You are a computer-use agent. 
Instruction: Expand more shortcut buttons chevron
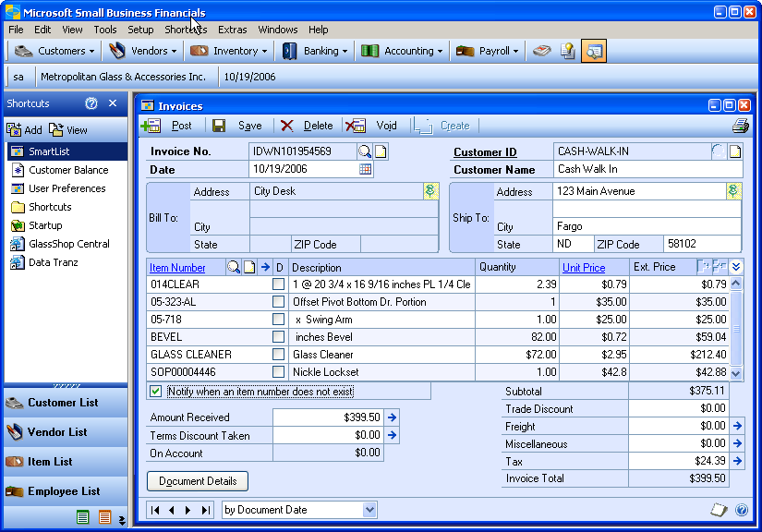(122, 520)
